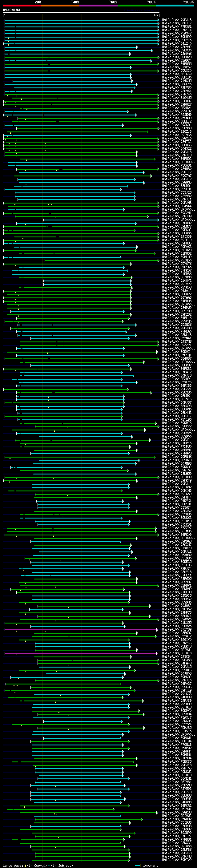
Task: Select the UniRef100_B2CZJ3 label
Action: 177,132
